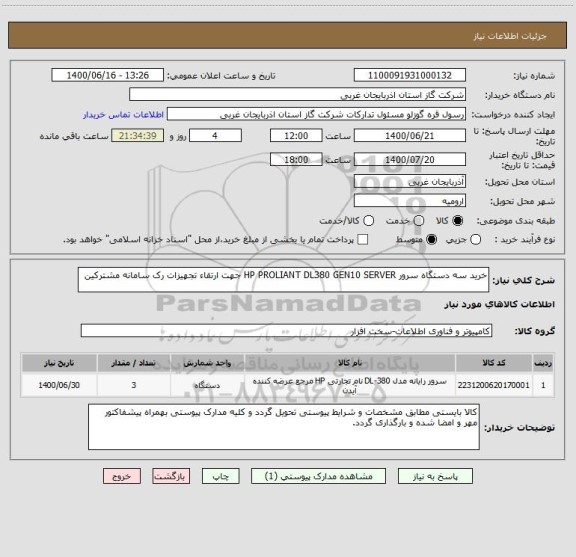
Task: Click the بازگشت back button
Action: coord(171,476)
